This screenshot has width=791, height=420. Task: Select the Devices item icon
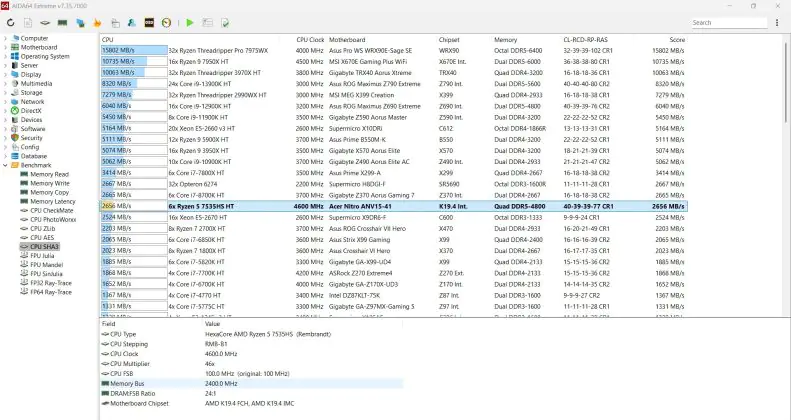pyautogui.click(x=15, y=120)
